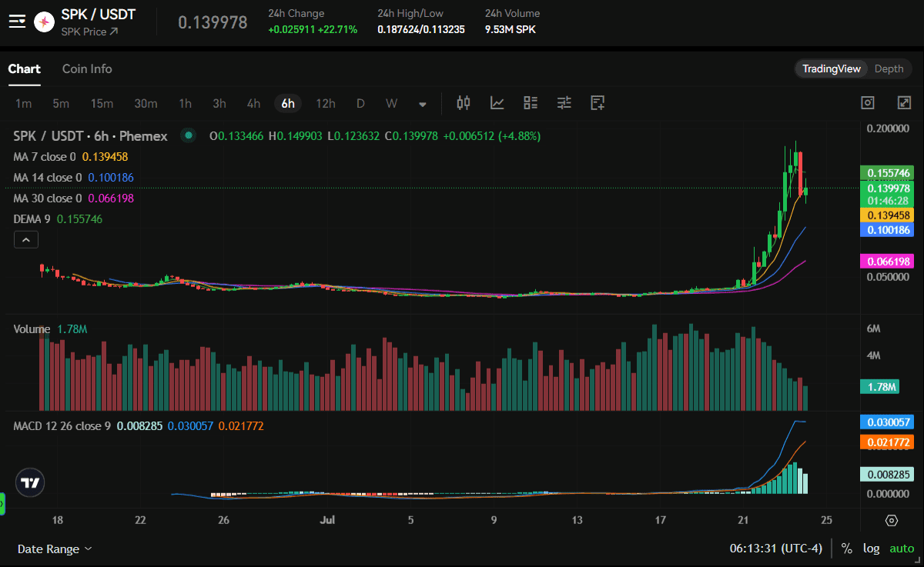The image size is (924, 567).
Task: Click the green side tab handle
Action: click(x=2, y=505)
